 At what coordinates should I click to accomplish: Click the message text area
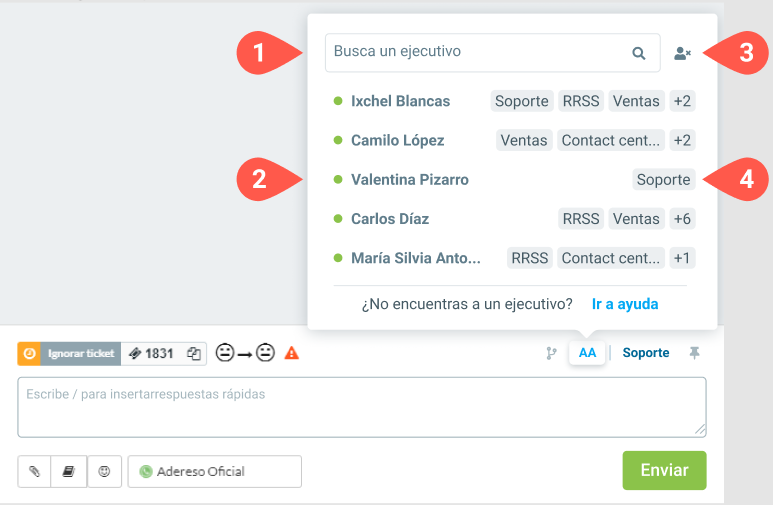tap(361, 406)
